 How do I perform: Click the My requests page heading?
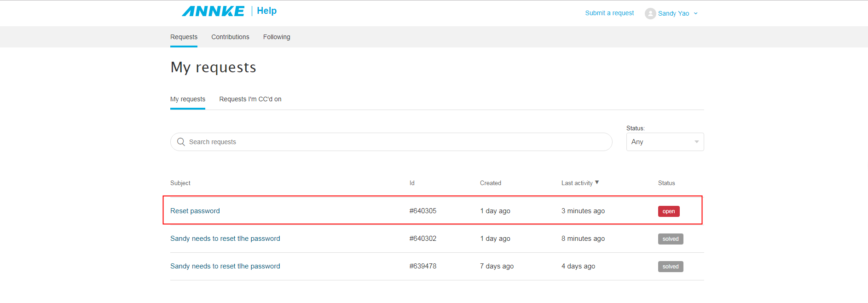click(x=213, y=68)
